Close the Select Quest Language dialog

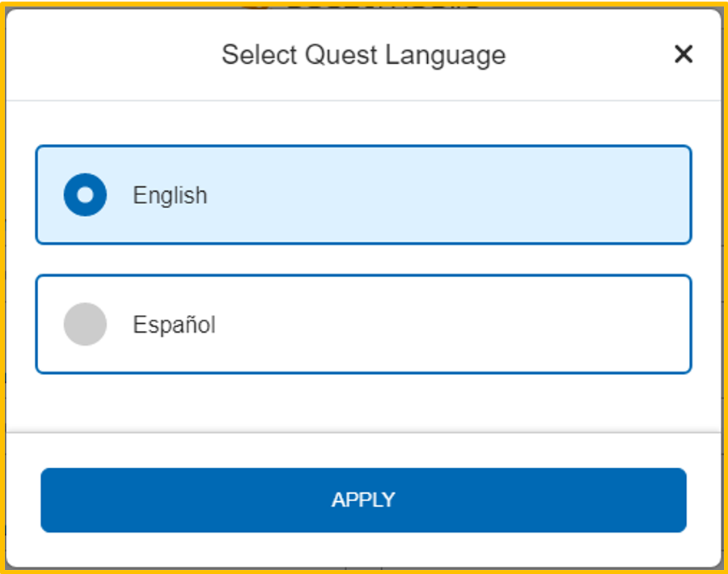click(x=684, y=54)
